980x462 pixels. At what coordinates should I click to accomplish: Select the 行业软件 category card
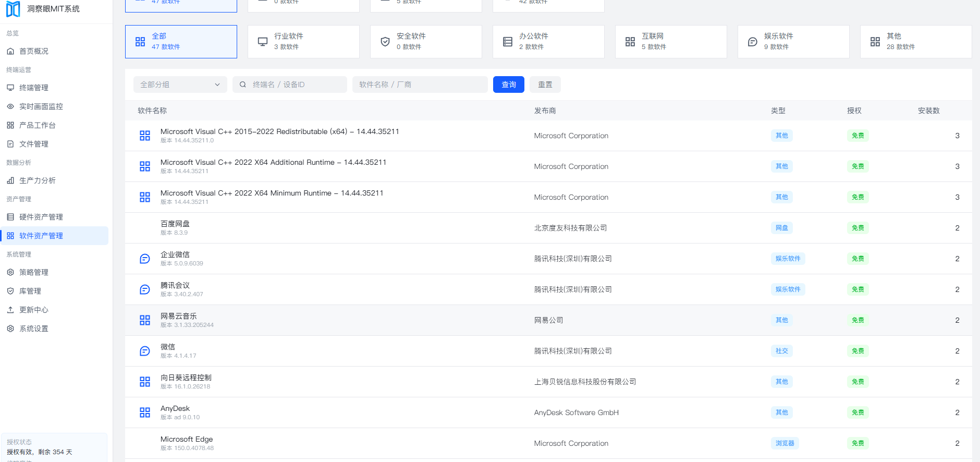point(303,42)
